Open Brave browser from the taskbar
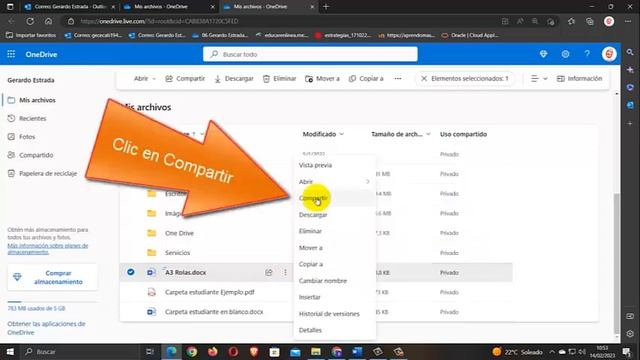 [x=254, y=351]
